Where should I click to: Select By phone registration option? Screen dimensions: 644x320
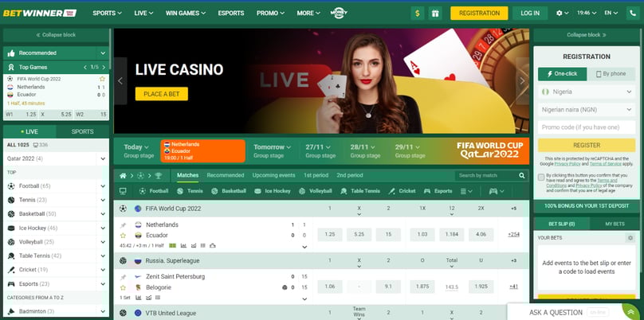(x=611, y=74)
